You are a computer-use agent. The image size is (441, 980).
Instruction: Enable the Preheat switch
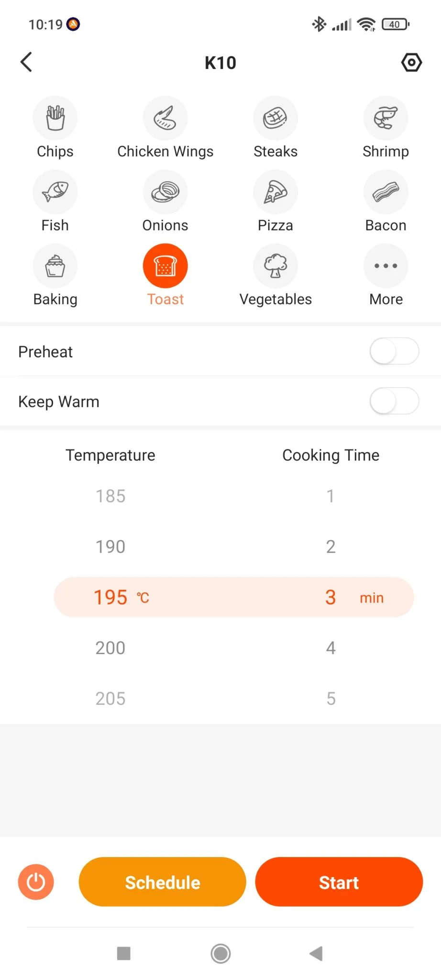[394, 351]
